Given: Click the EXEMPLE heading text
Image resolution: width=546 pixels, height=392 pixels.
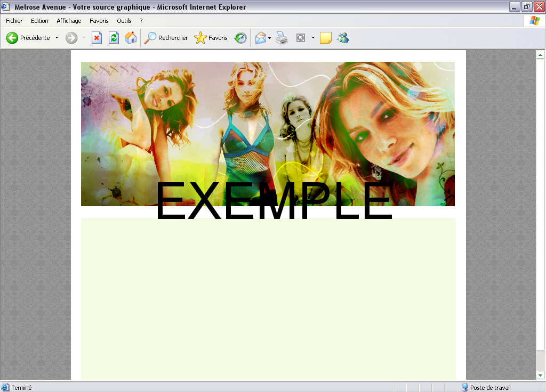Looking at the screenshot, I should tap(274, 201).
